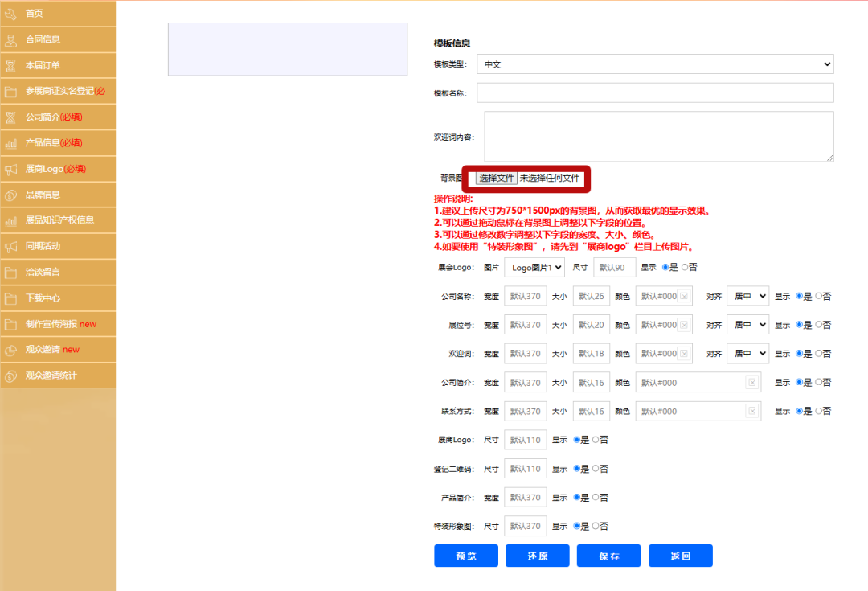The image size is (868, 591).
Task: Click the folder icon beside 下载中心
Action: click(x=10, y=298)
